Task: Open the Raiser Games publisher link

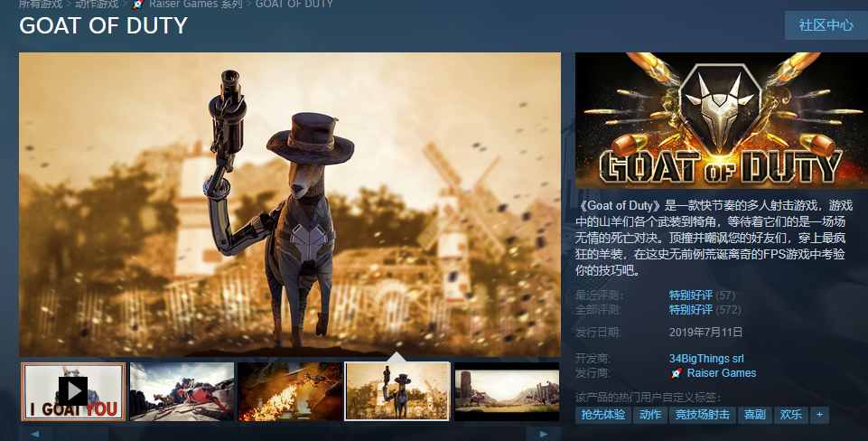Action: [x=721, y=373]
